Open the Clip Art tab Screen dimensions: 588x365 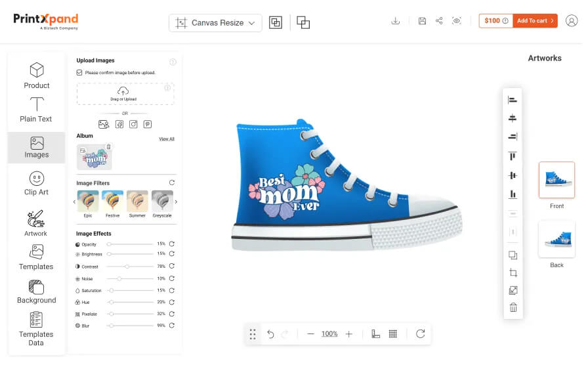(x=36, y=183)
